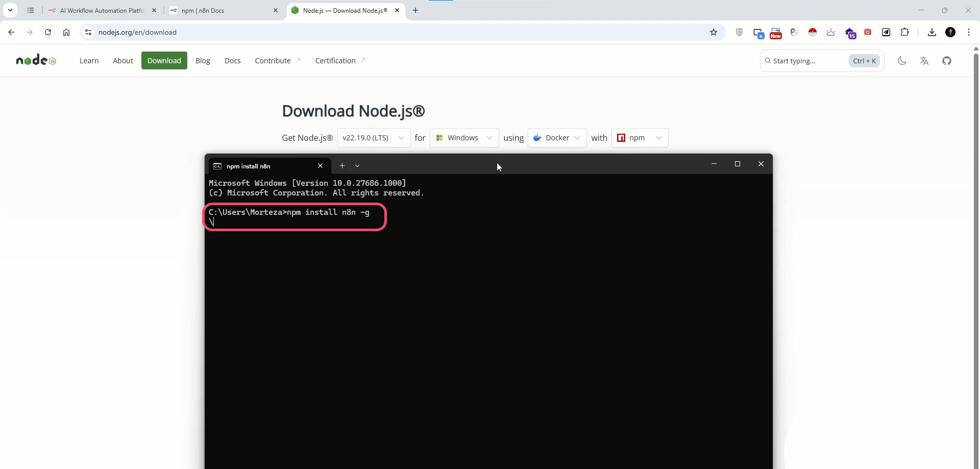Open the Chrome downloads icon
The height and width of the screenshot is (469, 980).
click(932, 32)
